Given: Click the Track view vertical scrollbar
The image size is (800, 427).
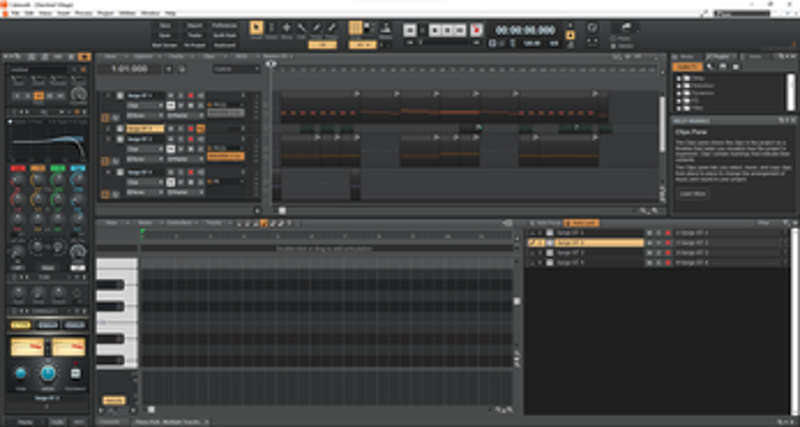Looking at the screenshot, I should point(662,122).
